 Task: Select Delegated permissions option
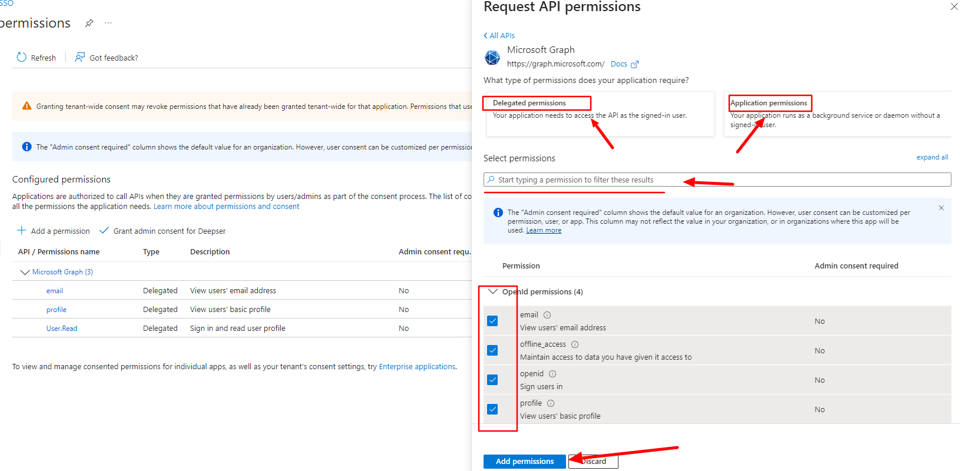(x=599, y=114)
